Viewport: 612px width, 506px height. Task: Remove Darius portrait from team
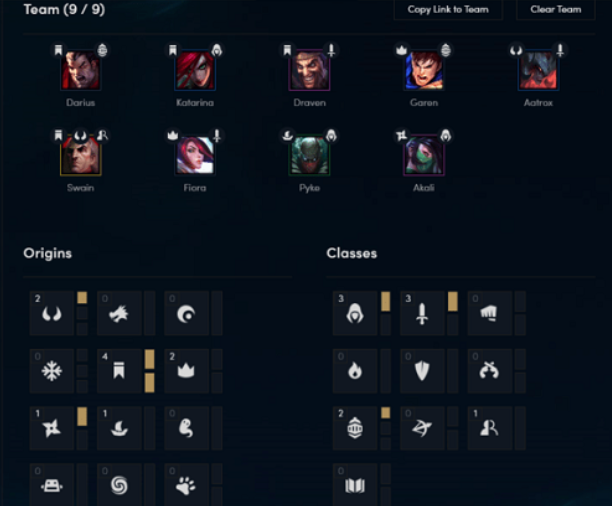pos(81,71)
